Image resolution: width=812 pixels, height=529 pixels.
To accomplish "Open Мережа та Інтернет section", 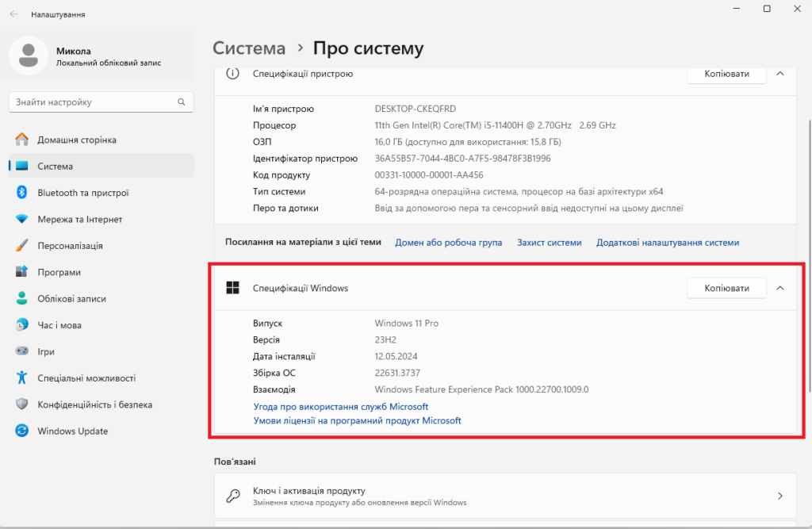I will [79, 219].
